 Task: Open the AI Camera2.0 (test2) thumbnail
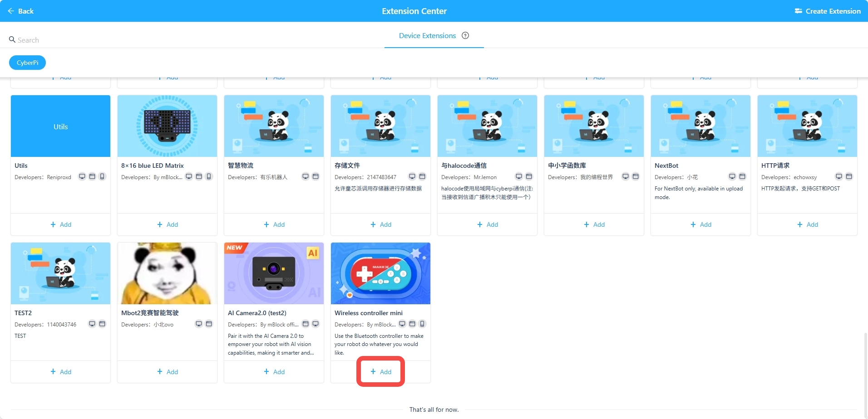273,273
